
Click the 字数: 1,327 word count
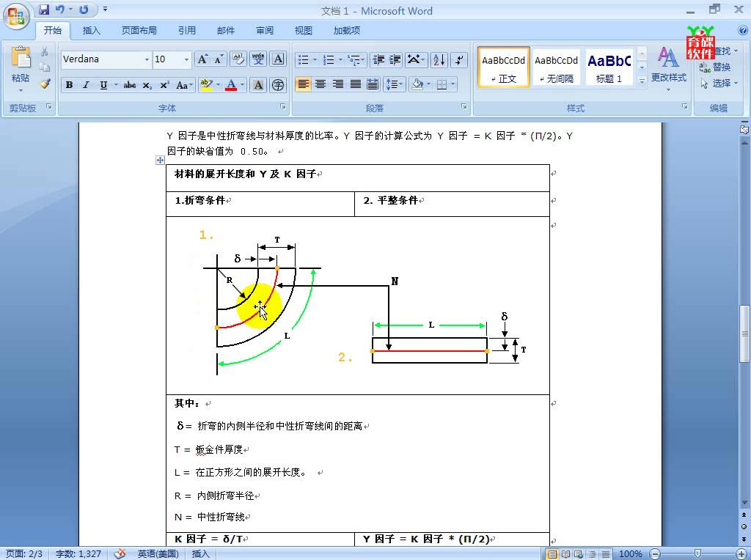(78, 554)
